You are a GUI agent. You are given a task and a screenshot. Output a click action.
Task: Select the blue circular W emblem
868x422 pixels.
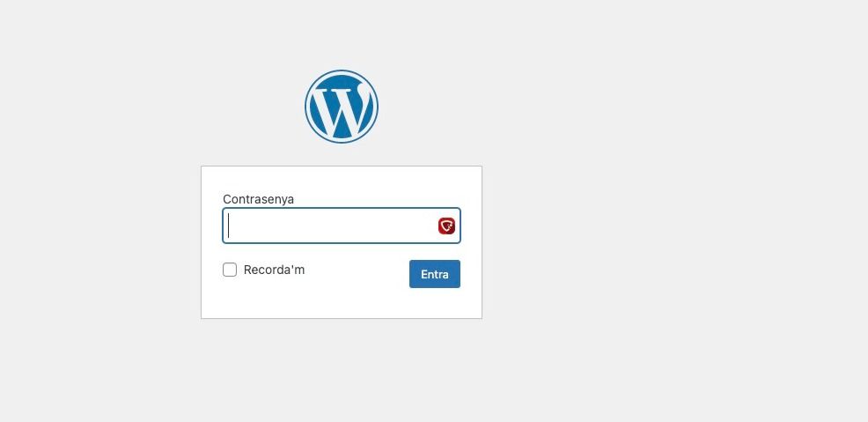point(341,107)
